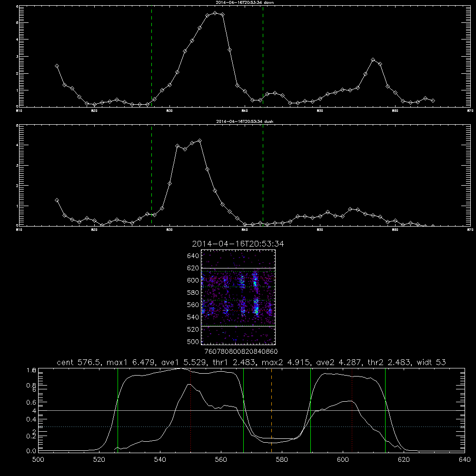
Task: Click the color spectral image thumbnail
Action: click(238, 297)
